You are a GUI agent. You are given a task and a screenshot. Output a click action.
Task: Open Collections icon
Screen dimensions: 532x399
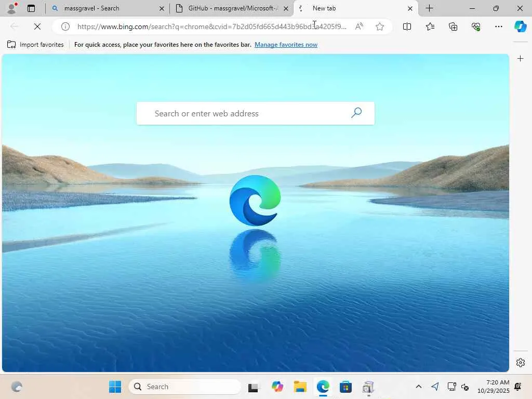[453, 26]
